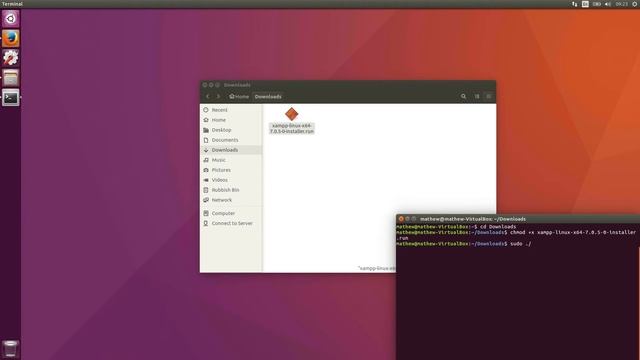Open the session power cog menu

[x=635, y=4]
